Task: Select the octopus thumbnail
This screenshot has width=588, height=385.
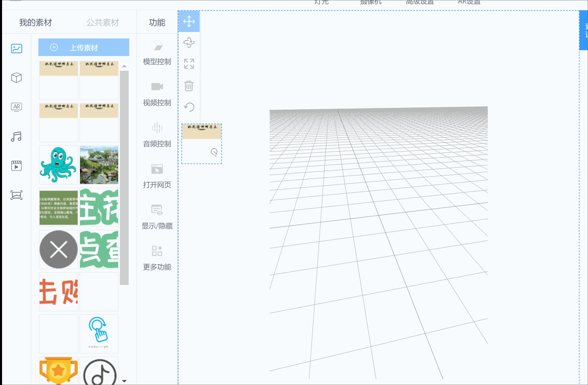Action: pos(58,165)
